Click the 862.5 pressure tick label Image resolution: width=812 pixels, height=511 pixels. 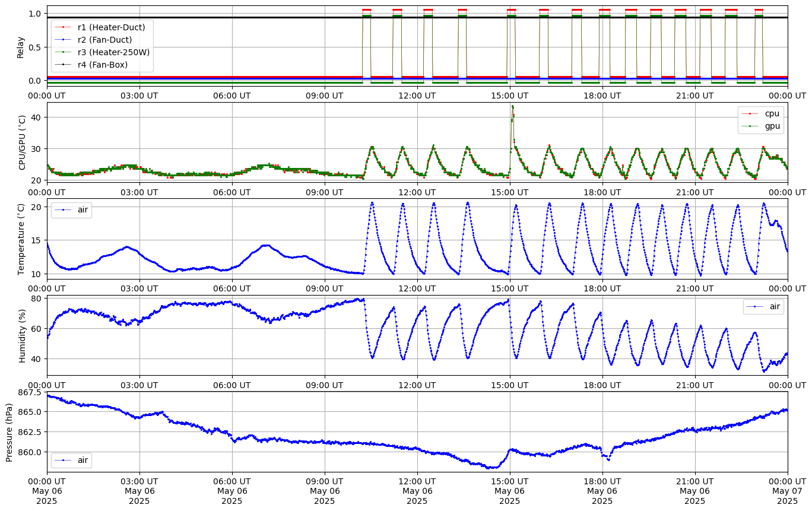pyautogui.click(x=30, y=432)
